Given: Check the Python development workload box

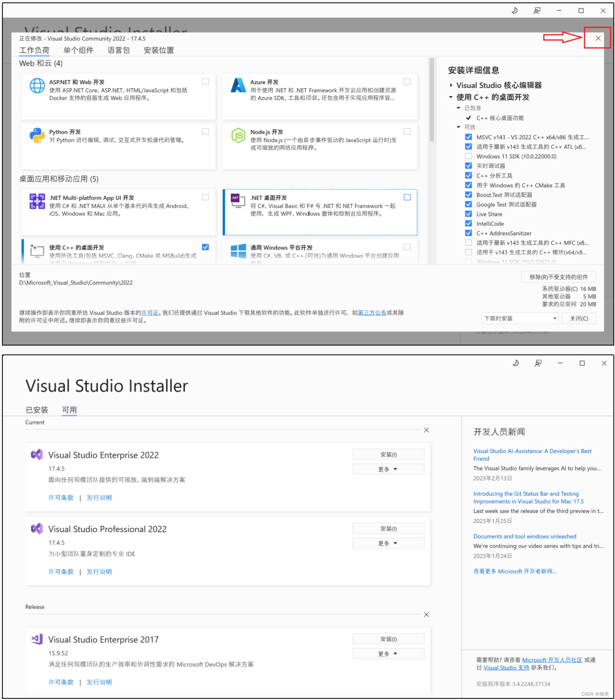Looking at the screenshot, I should (x=205, y=131).
